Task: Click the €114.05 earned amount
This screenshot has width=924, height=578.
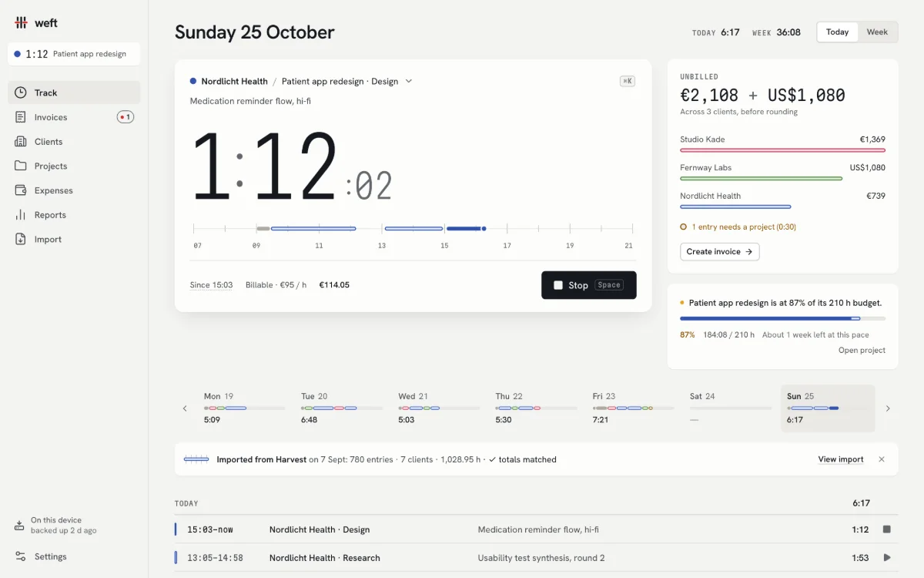Action: pyautogui.click(x=334, y=285)
